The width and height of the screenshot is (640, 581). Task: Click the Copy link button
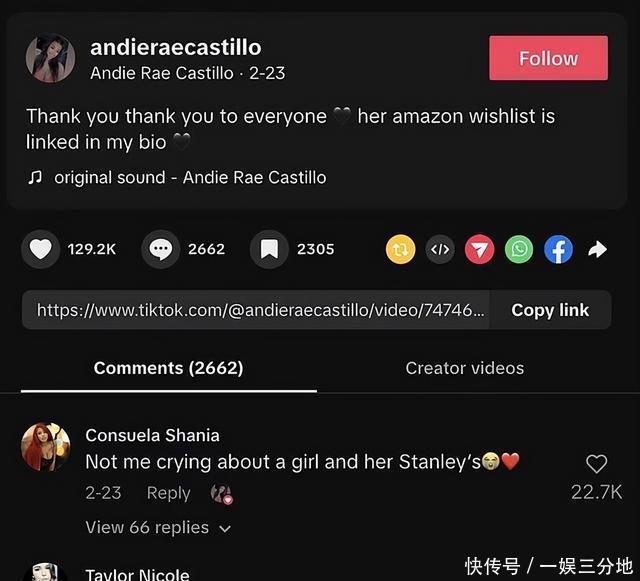coord(550,310)
